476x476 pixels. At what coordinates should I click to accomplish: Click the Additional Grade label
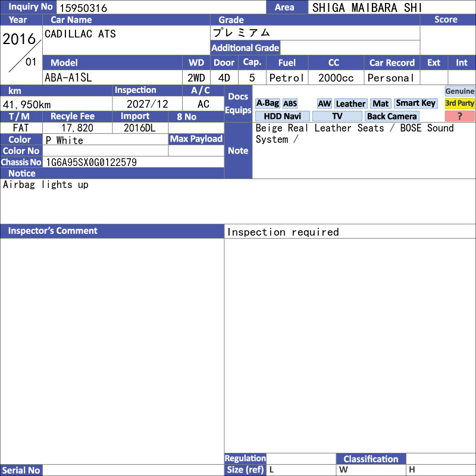tap(245, 48)
